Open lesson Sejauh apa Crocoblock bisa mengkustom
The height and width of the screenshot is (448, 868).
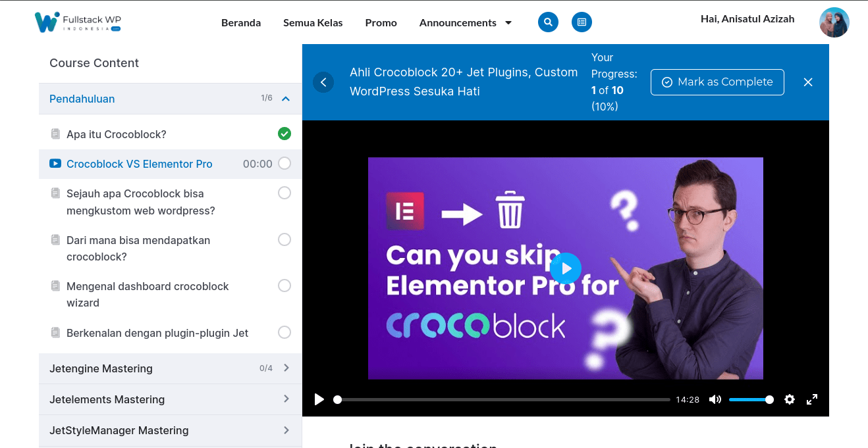(x=141, y=202)
